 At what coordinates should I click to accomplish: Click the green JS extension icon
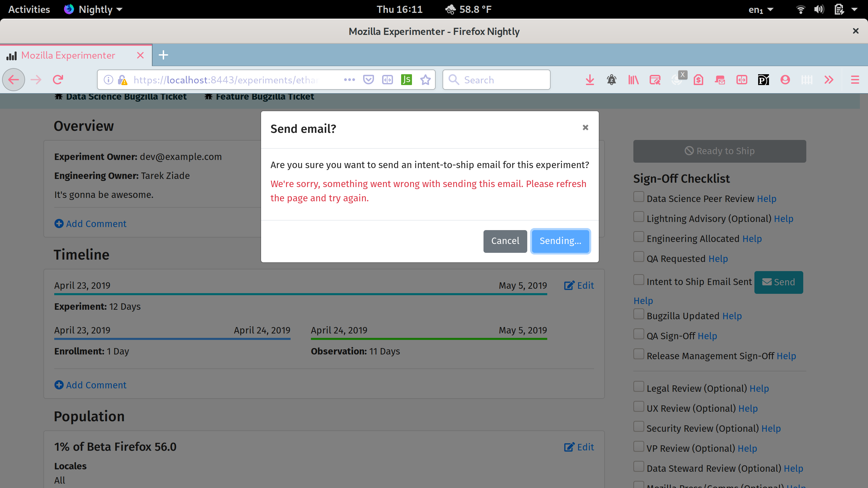click(406, 80)
